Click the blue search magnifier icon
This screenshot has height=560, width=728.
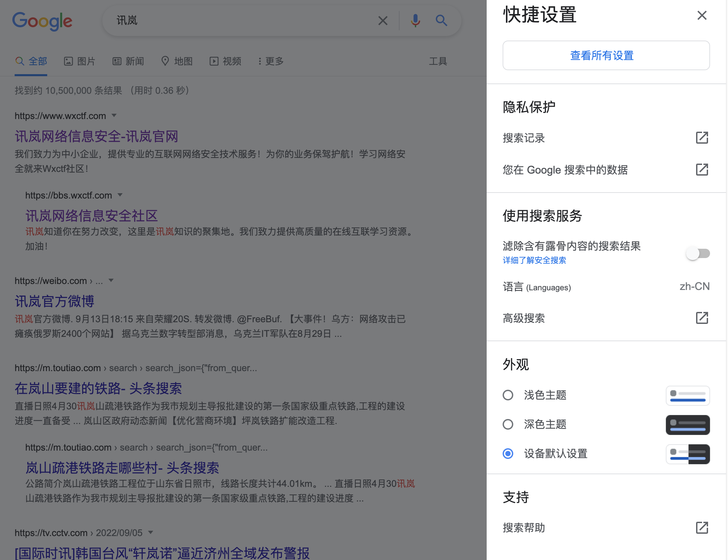pyautogui.click(x=441, y=21)
